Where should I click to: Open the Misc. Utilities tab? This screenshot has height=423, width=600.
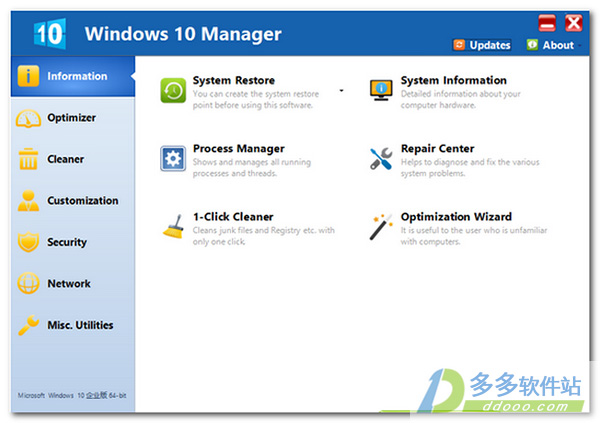point(73,325)
